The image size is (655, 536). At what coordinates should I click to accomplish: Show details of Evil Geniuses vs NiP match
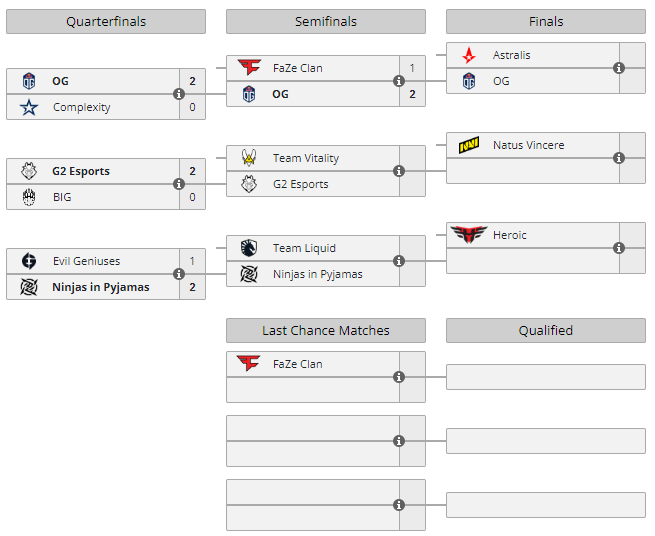pyautogui.click(x=179, y=274)
